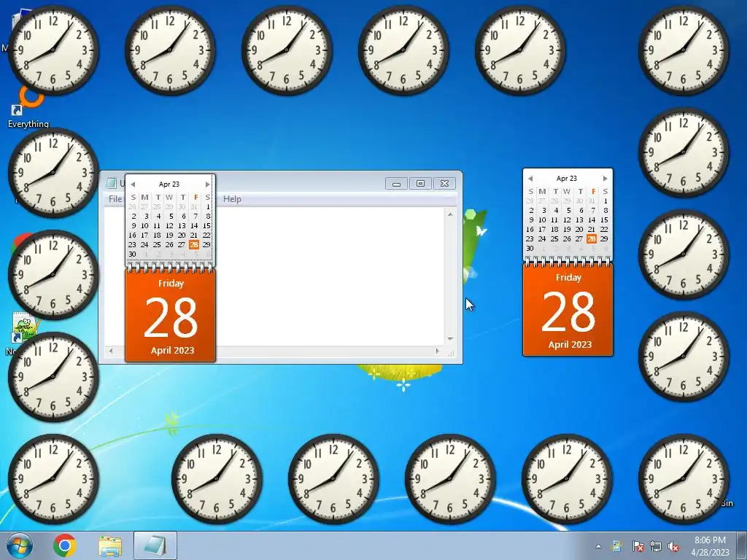The height and width of the screenshot is (560, 747).
Task: Open the 8:06 PM taskbar clock
Action: click(x=710, y=546)
